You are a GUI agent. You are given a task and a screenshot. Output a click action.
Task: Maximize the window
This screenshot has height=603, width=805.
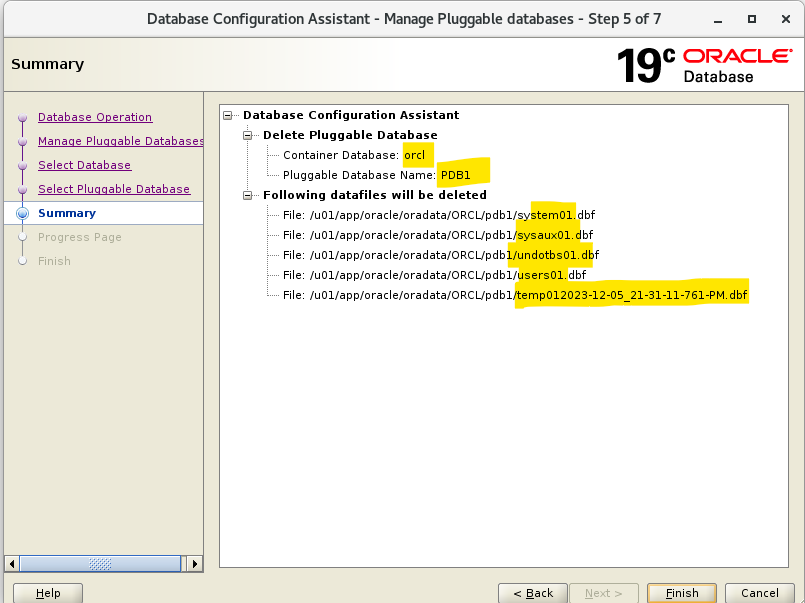[x=752, y=19]
